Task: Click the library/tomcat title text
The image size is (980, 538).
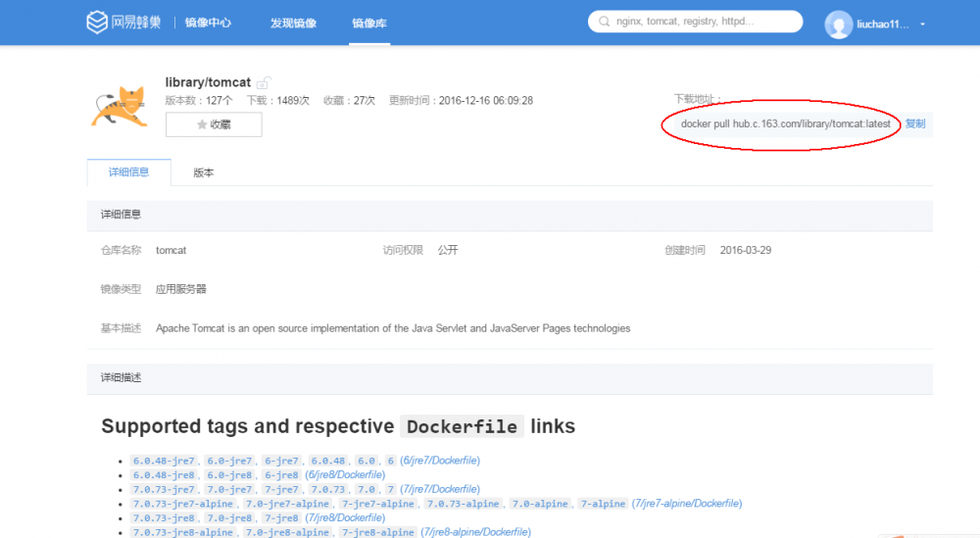Action: coord(208,82)
